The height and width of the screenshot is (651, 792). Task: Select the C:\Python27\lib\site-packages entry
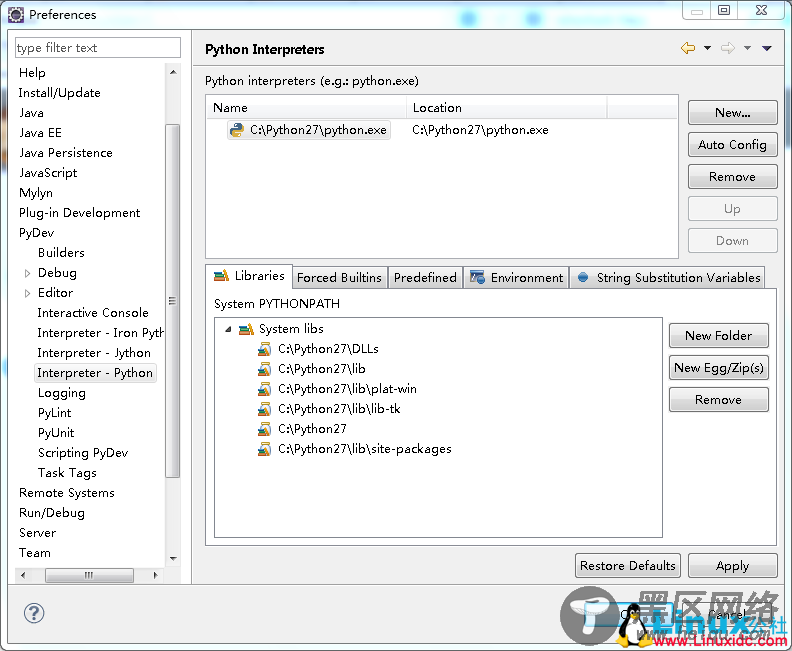[x=365, y=449]
